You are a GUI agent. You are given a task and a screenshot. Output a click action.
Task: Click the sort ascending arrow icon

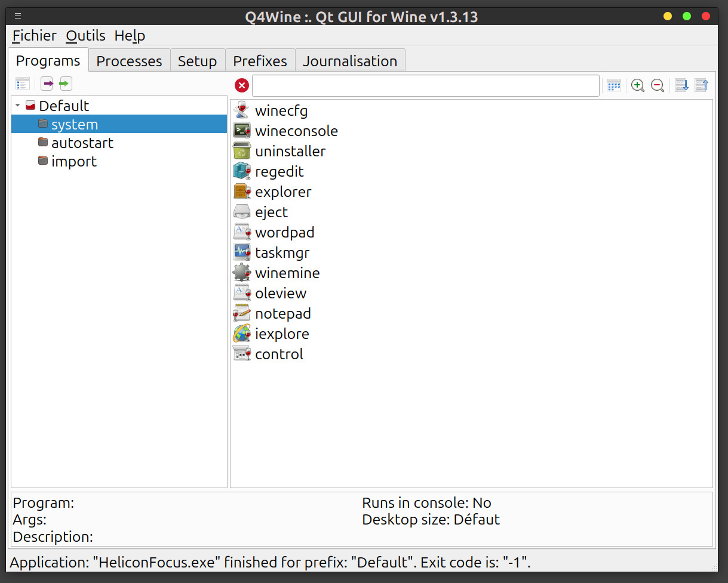[x=701, y=85]
